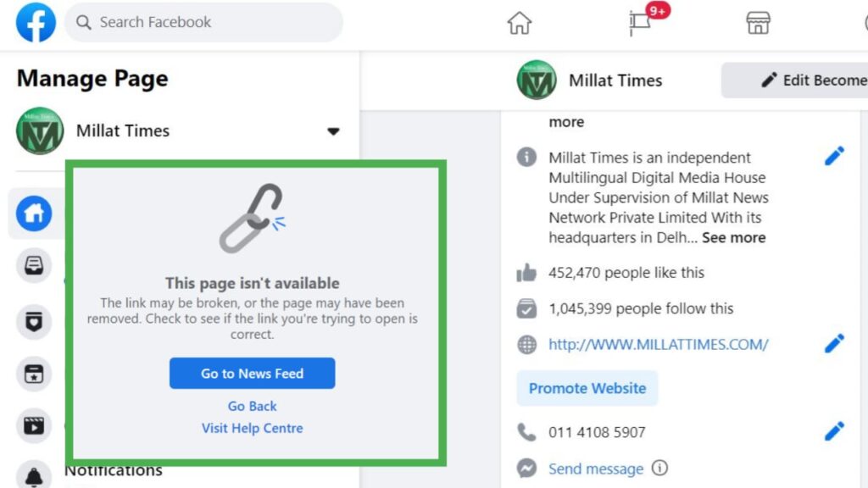This screenshot has height=488, width=868.
Task: Click the Send message link
Action: (596, 469)
